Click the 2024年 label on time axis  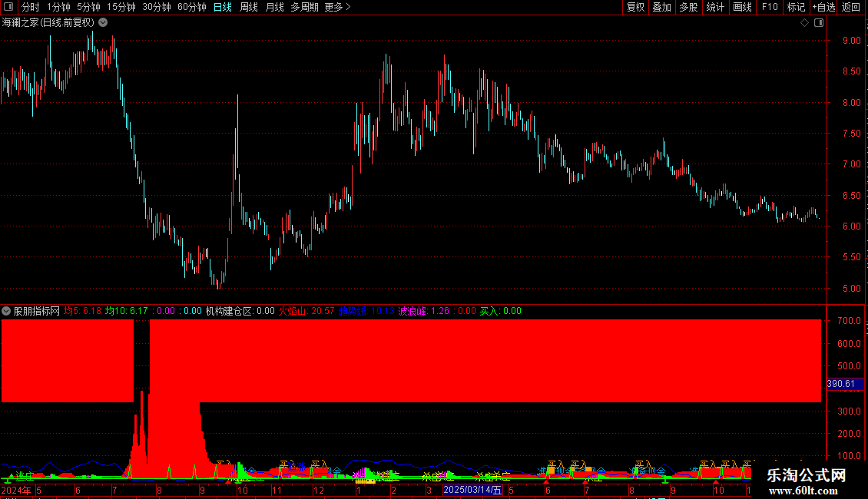click(x=16, y=490)
